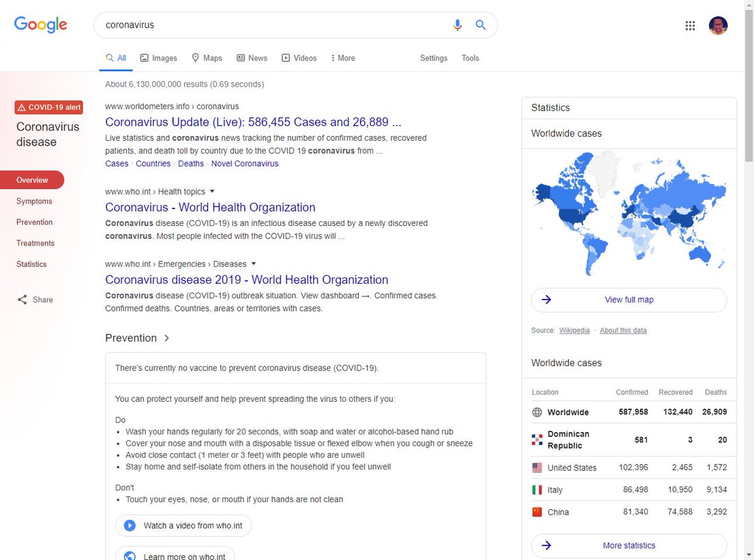754x560 pixels.
Task: Click the arrow icon on View full map
Action: click(547, 299)
